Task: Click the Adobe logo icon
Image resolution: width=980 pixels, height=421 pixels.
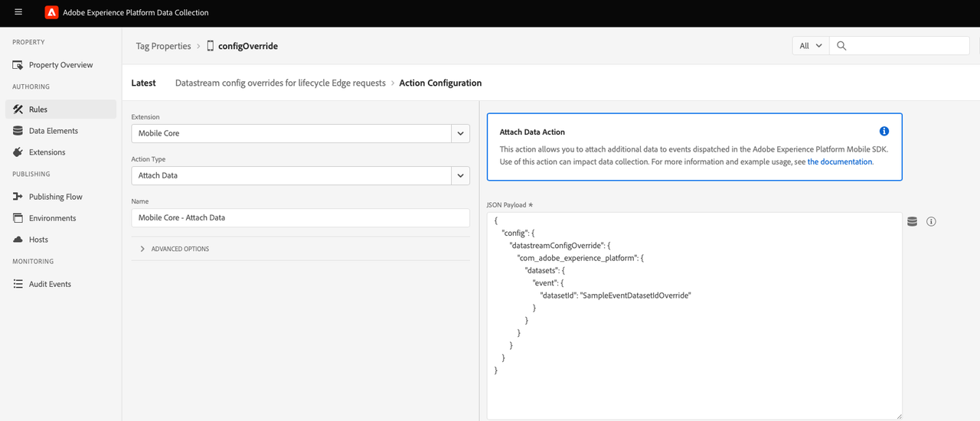Action: [x=51, y=12]
